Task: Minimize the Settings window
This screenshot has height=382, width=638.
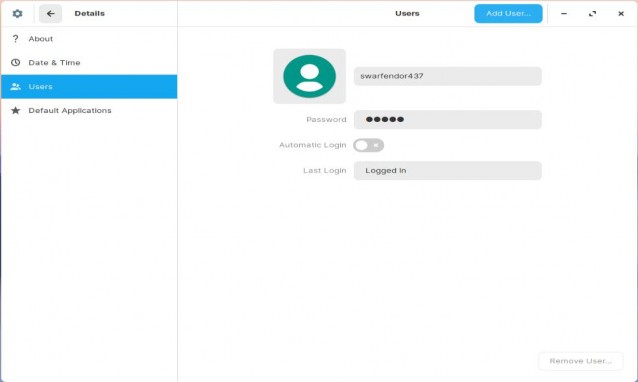Action: tap(564, 13)
